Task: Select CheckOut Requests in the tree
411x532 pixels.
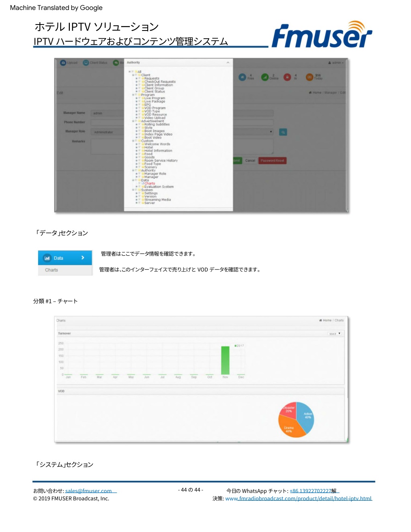Action: coord(160,82)
